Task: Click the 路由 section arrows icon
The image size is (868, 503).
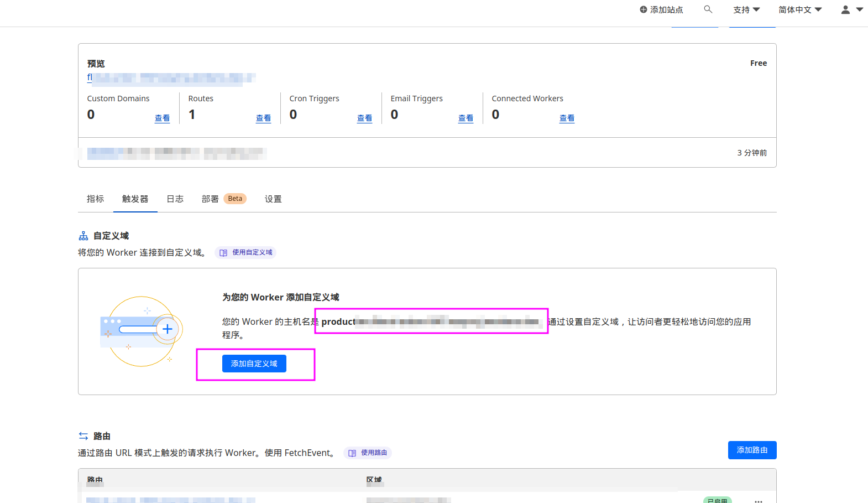Action: pos(83,436)
